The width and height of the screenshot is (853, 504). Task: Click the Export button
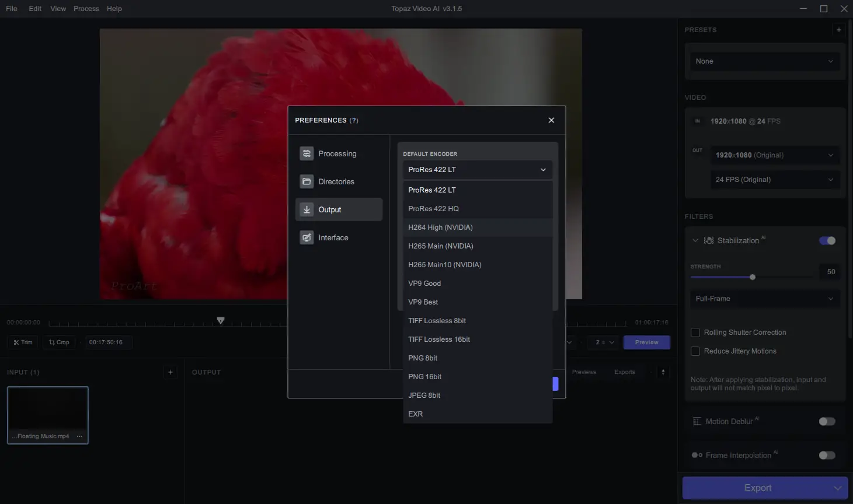click(757, 488)
